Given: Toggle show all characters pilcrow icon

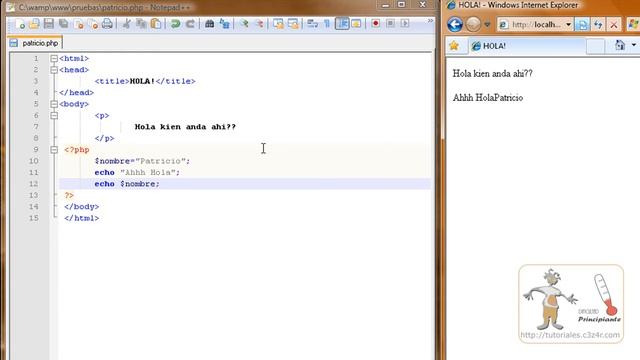Looking at the screenshot, I should pyautogui.click(x=327, y=24).
